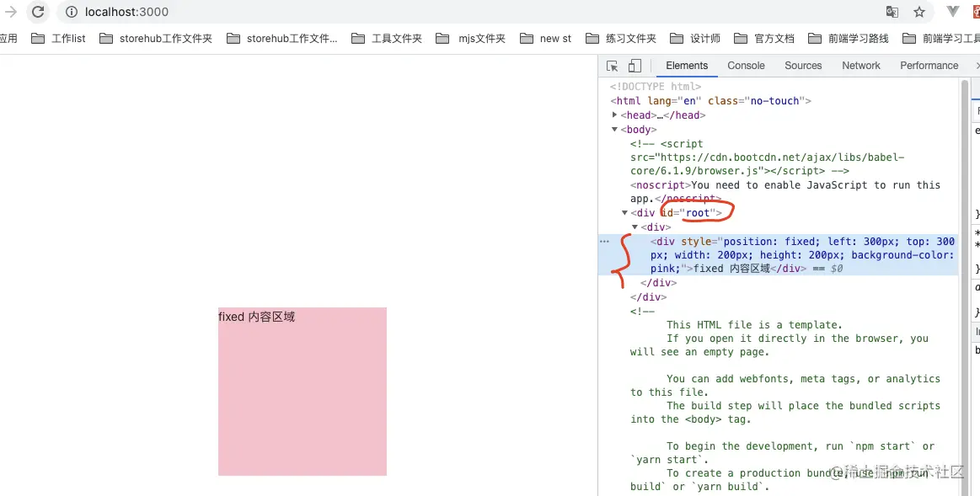This screenshot has width=980, height=496.
Task: Collapse the inner div under root
Action: pyautogui.click(x=635, y=227)
